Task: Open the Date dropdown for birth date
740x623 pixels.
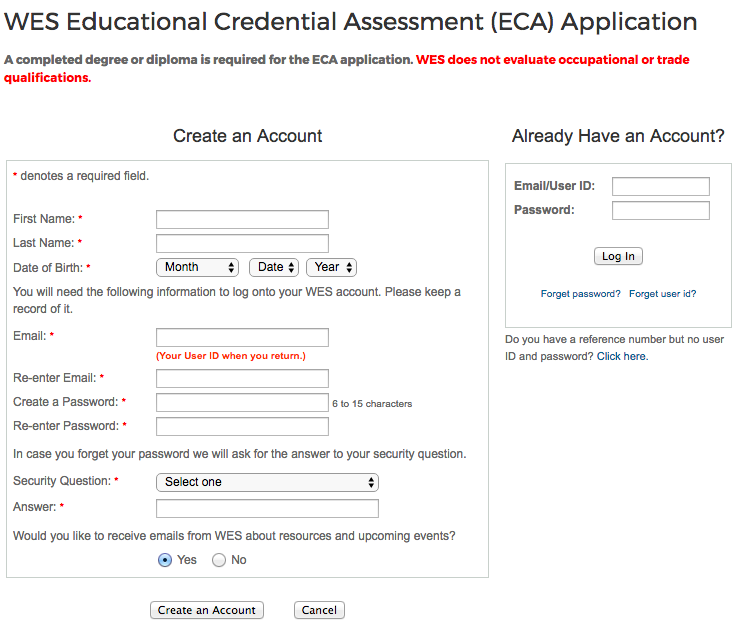Action: pyautogui.click(x=274, y=267)
